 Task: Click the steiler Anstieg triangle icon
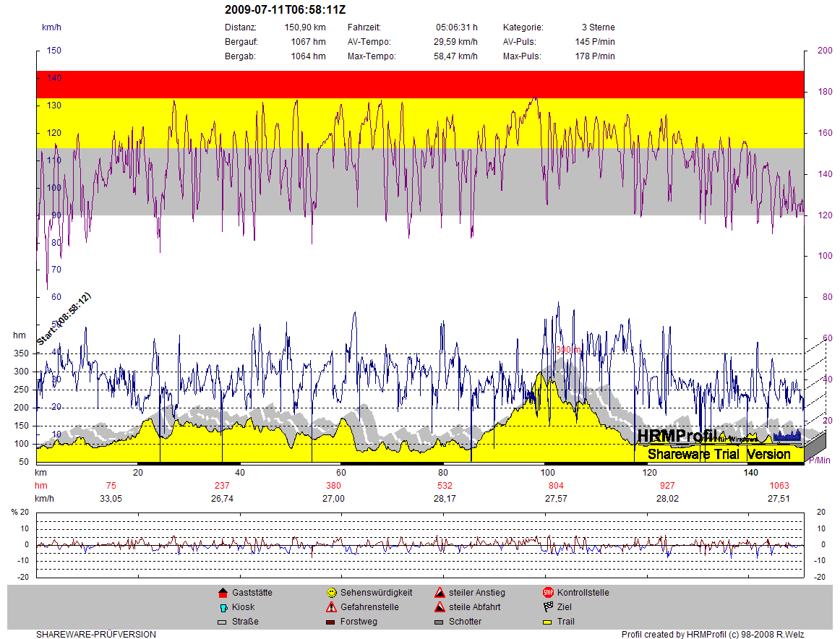pyautogui.click(x=440, y=593)
